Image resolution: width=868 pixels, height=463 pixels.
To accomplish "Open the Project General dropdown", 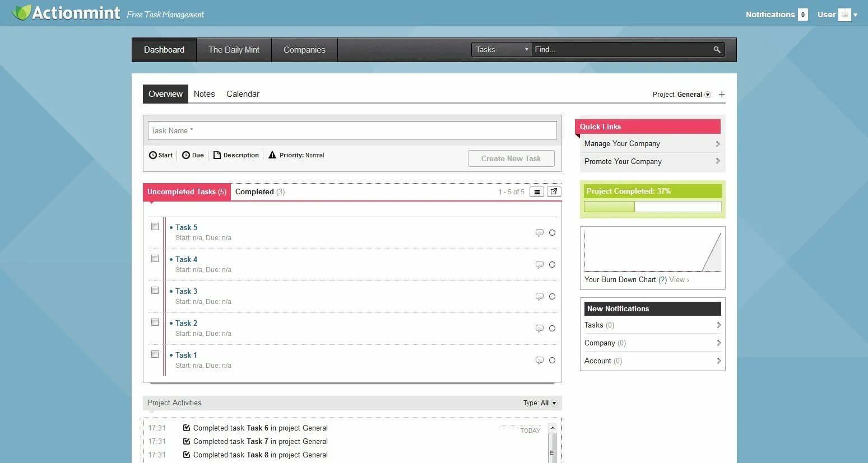I will pos(708,95).
